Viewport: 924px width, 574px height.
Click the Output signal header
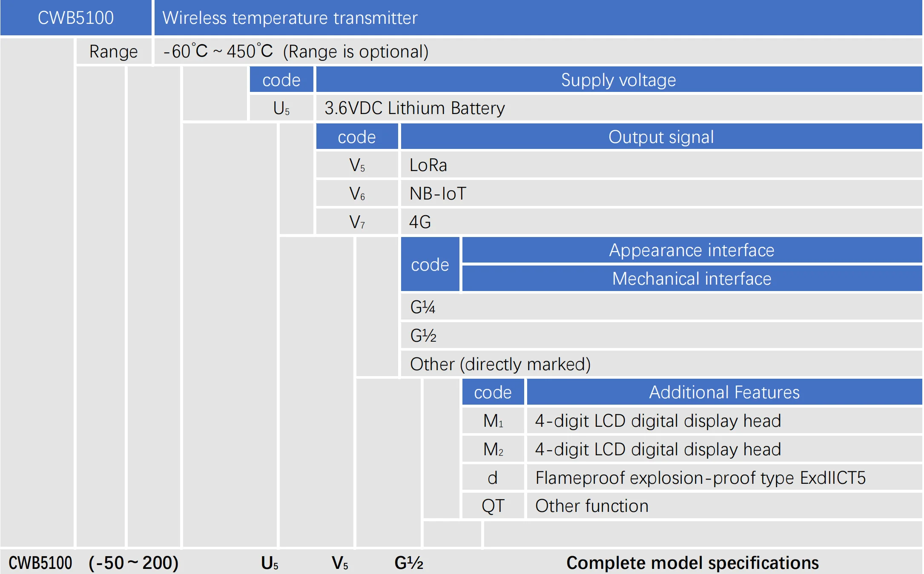pos(661,137)
